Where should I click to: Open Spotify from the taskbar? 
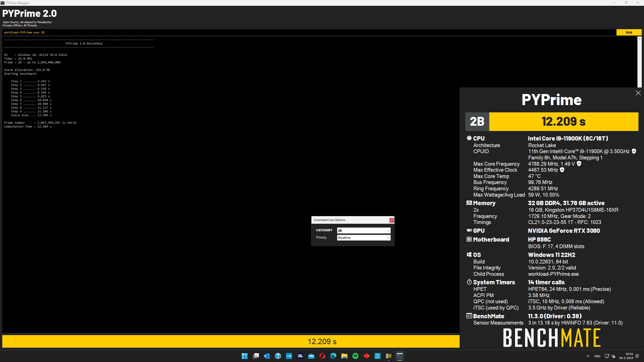(x=355, y=356)
